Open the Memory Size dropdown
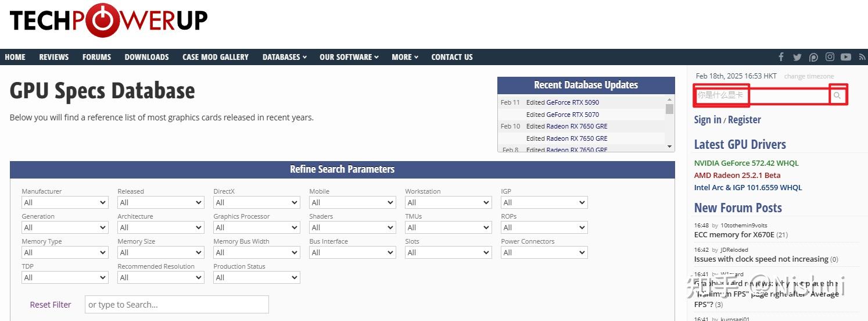Screen dimensions: 868x321 pyautogui.click(x=160, y=252)
